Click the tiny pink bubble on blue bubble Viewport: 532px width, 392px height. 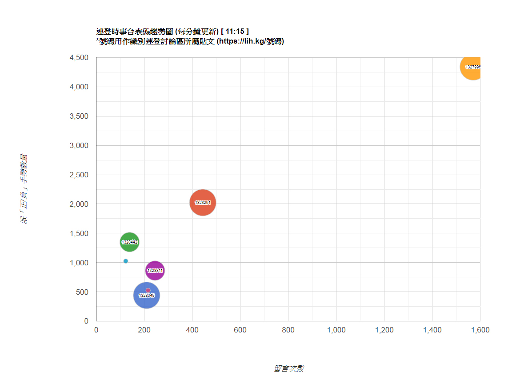(x=148, y=290)
